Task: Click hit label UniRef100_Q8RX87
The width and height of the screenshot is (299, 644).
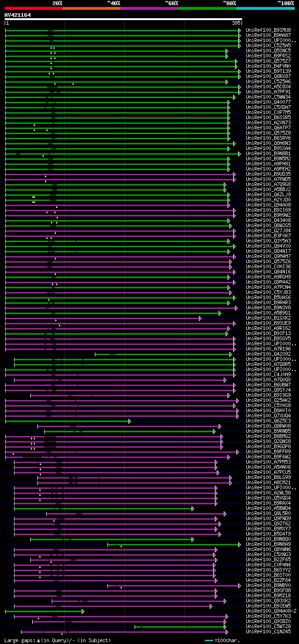Action: [268, 76]
